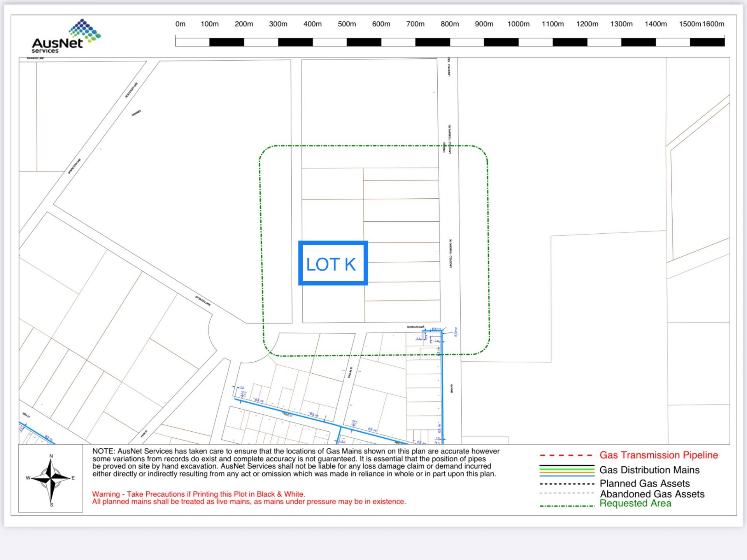Select 'Abandoned Gas Assets' legend text
This screenshot has height=560, width=747.
point(652,494)
